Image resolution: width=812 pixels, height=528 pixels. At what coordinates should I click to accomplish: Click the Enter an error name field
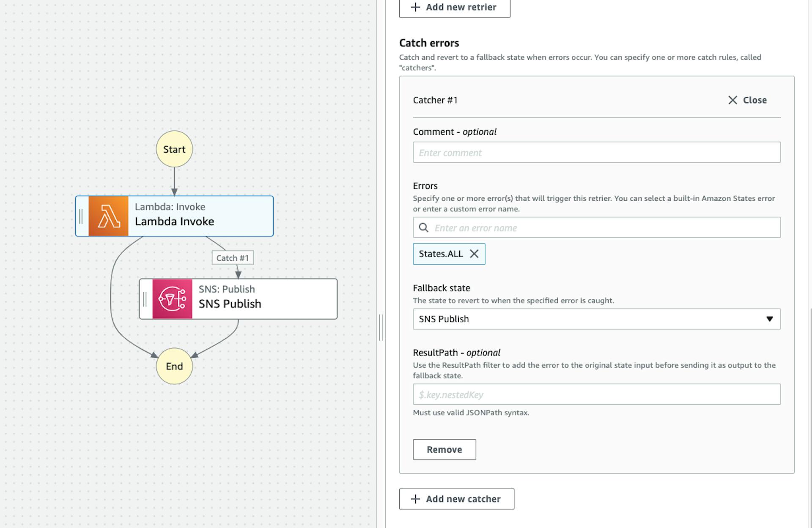point(605,228)
